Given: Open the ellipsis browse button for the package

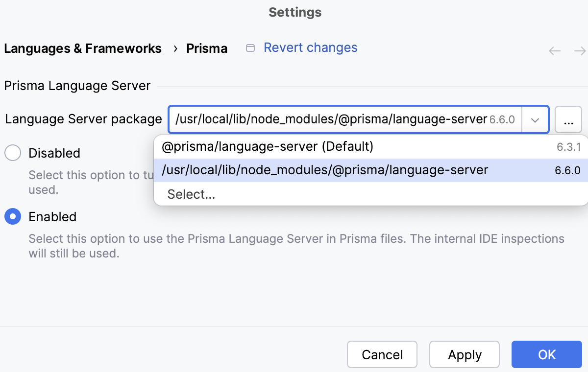Looking at the screenshot, I should 568,119.
